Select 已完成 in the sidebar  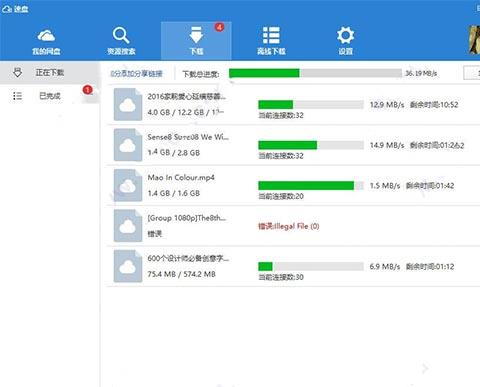[x=50, y=96]
